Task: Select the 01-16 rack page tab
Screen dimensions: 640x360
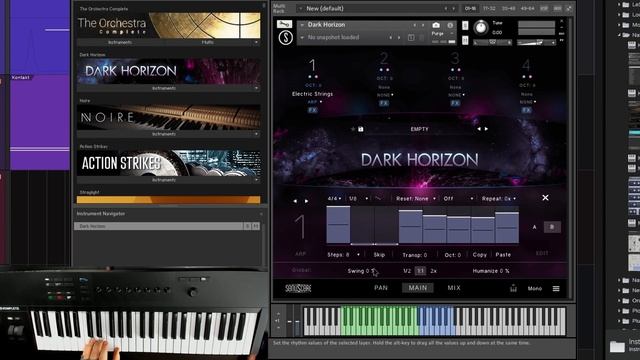Action: coord(470,8)
